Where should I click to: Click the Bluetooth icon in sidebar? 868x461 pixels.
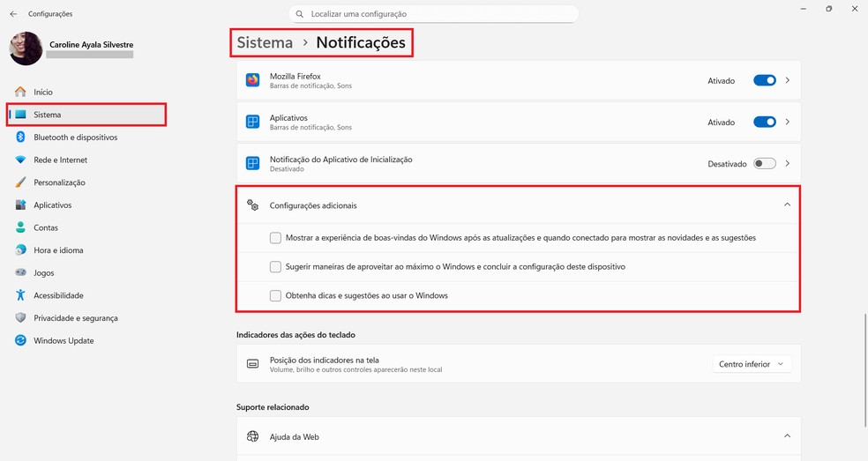point(20,138)
